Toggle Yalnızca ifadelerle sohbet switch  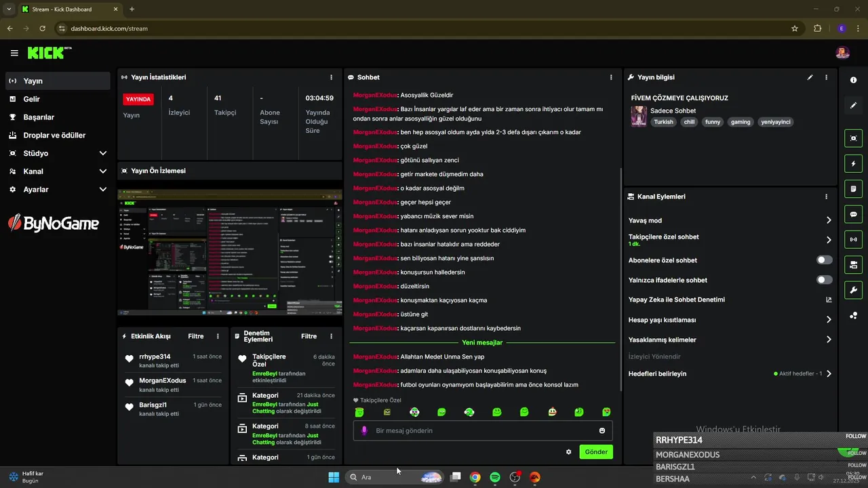[x=825, y=280]
